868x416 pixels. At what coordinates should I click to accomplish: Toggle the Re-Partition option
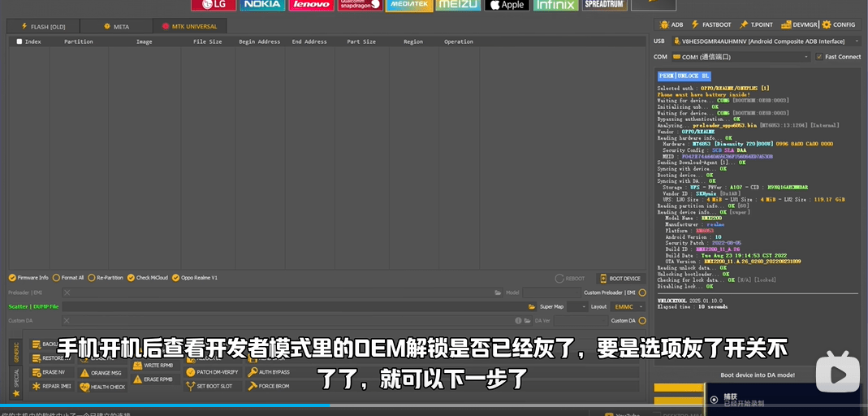[106, 278]
